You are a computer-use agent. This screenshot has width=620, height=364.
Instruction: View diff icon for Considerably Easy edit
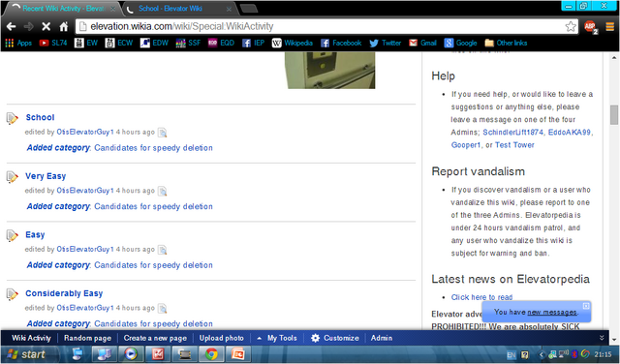click(x=162, y=308)
